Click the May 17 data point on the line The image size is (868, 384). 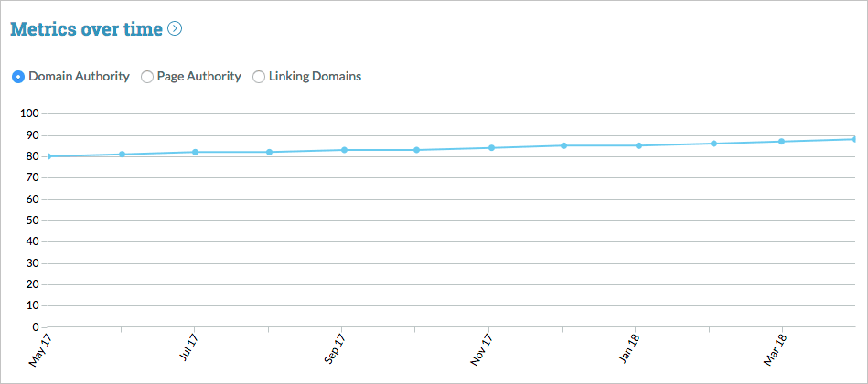click(48, 156)
